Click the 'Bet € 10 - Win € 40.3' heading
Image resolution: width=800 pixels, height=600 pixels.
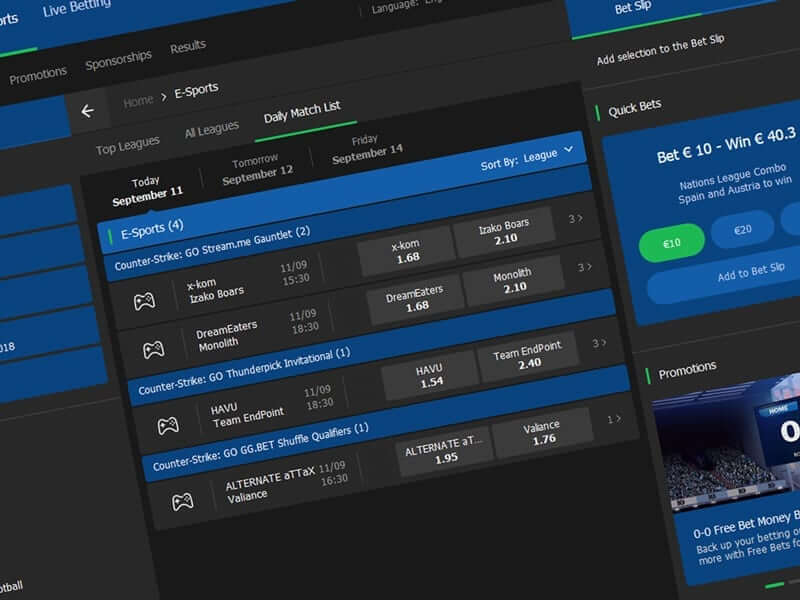click(x=726, y=145)
